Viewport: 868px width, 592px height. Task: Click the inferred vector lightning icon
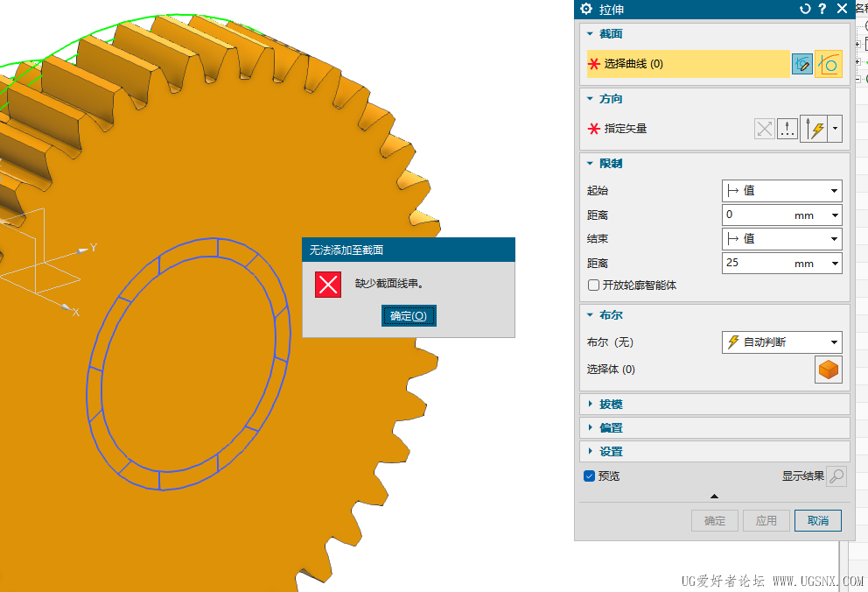(815, 129)
